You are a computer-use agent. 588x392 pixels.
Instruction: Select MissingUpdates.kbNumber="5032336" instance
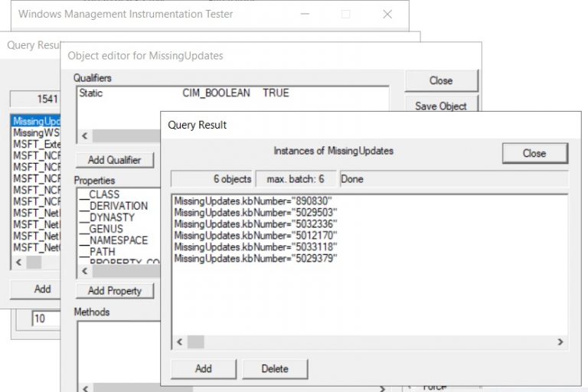click(255, 224)
